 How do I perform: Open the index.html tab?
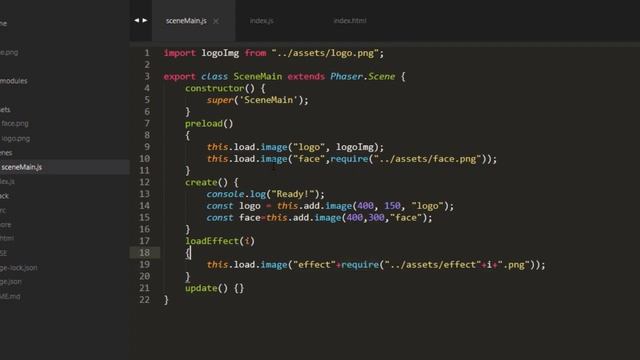tap(350, 20)
